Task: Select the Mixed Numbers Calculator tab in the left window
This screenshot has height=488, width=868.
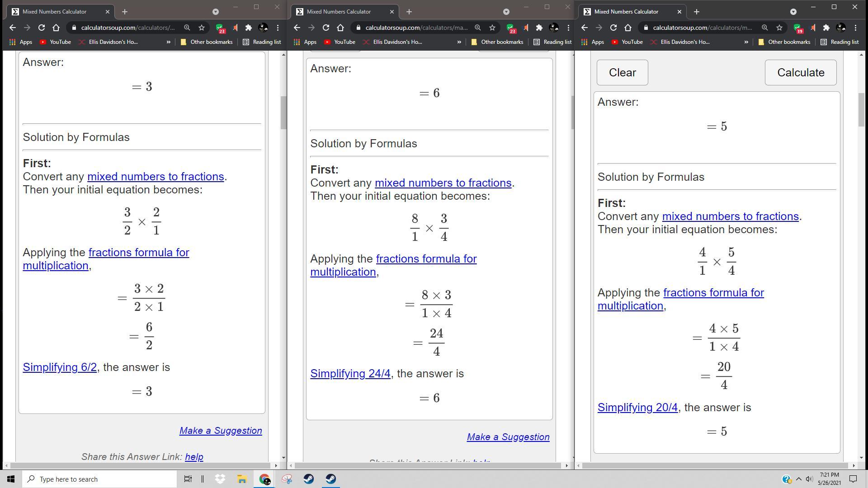Action: click(x=54, y=12)
